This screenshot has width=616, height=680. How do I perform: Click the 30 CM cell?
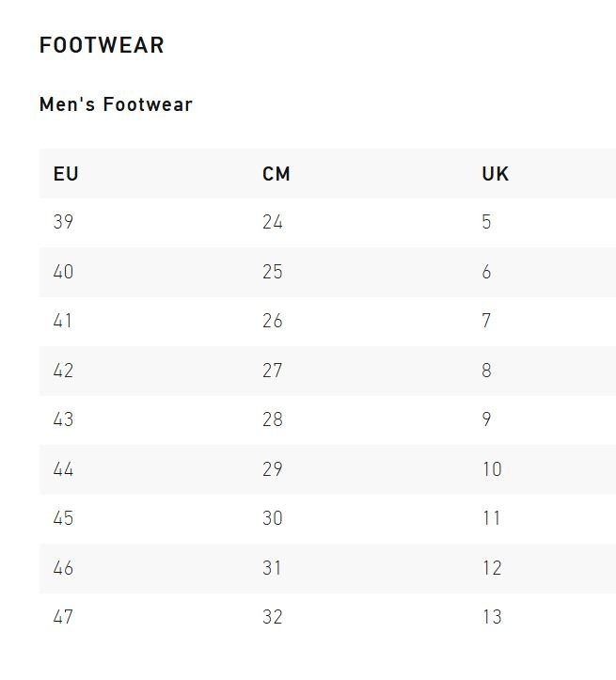[x=273, y=518]
